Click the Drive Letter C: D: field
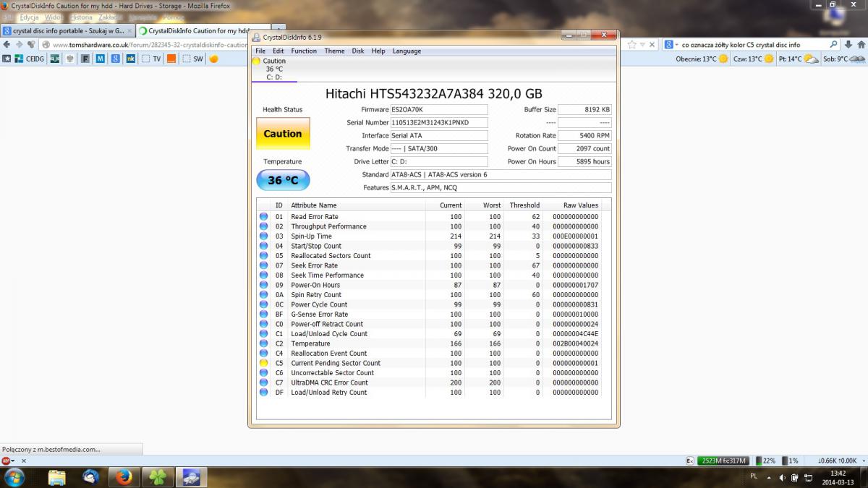 (439, 162)
